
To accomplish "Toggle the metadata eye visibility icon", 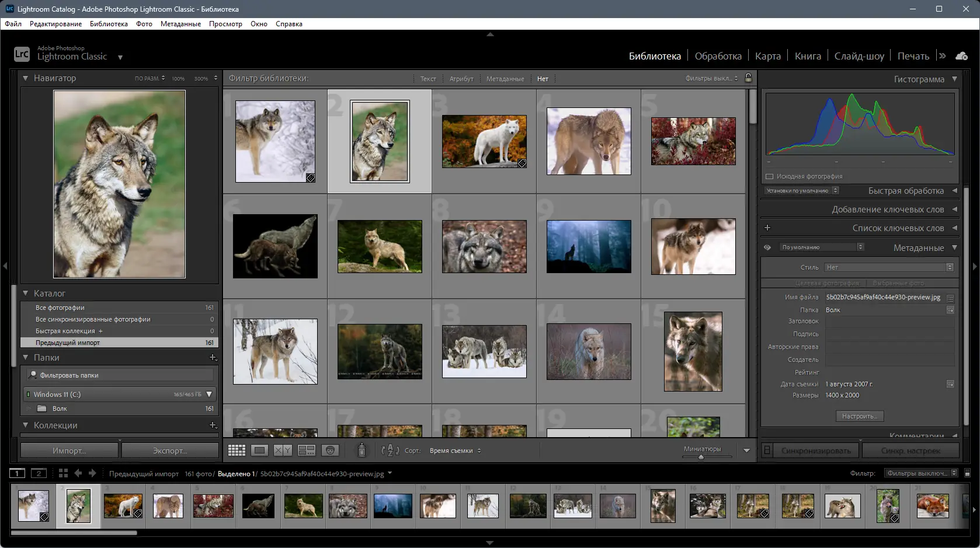I will pos(767,247).
